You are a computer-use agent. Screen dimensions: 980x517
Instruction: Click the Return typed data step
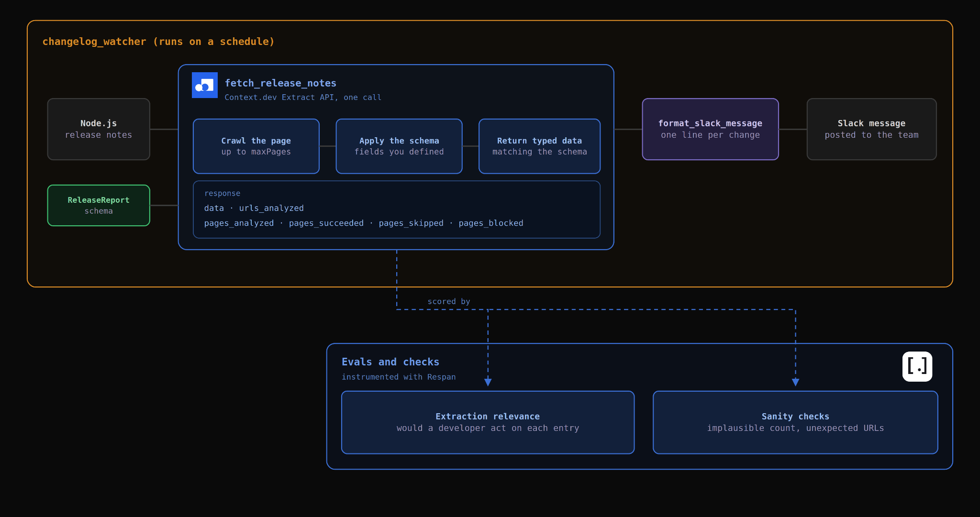click(x=539, y=146)
